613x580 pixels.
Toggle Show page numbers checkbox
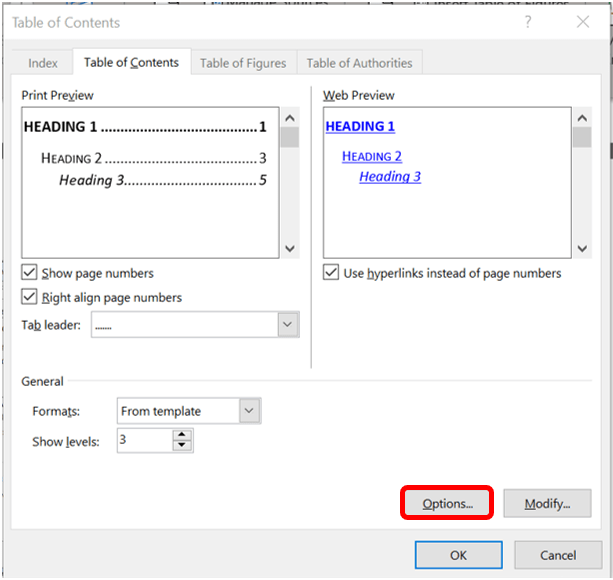30,273
